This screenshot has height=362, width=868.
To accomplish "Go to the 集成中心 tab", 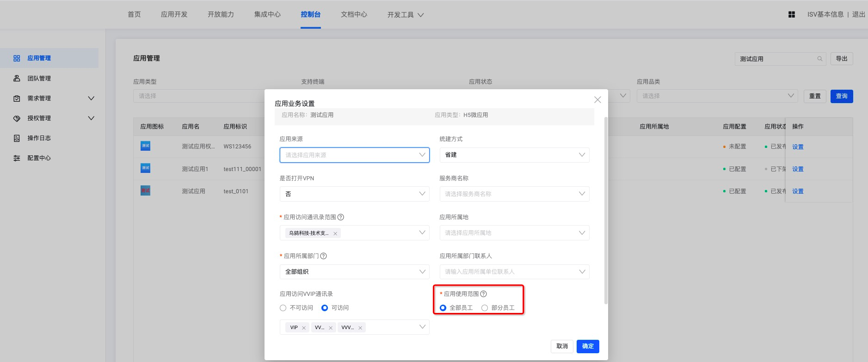I will click(x=267, y=14).
